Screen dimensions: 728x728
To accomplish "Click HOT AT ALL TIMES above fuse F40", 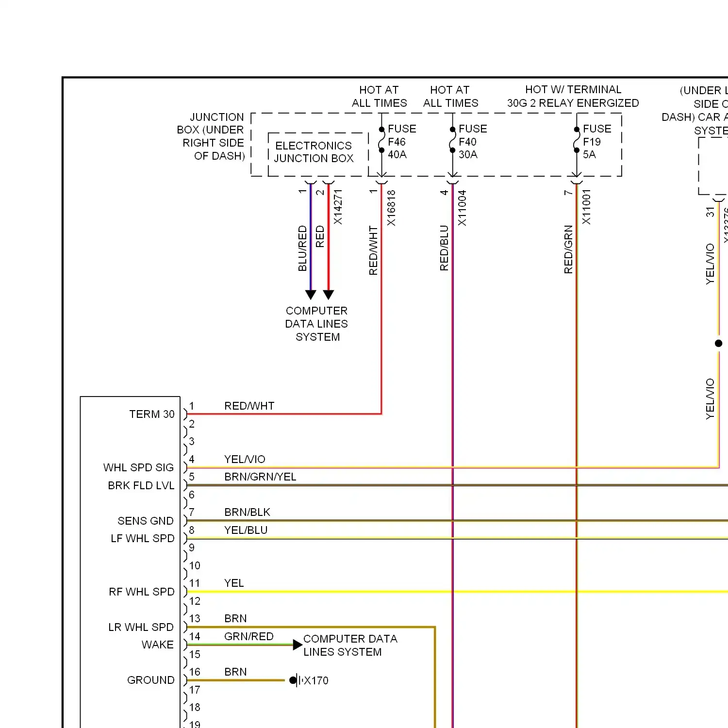I will (450, 96).
